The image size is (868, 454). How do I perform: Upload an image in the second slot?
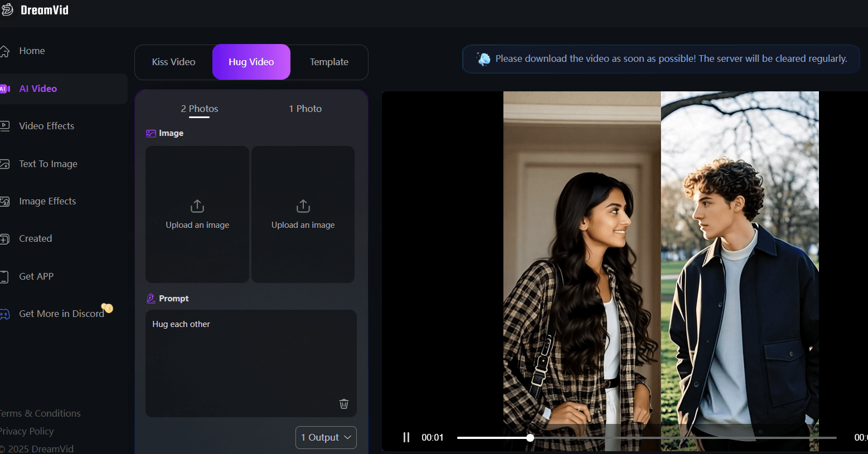click(303, 214)
